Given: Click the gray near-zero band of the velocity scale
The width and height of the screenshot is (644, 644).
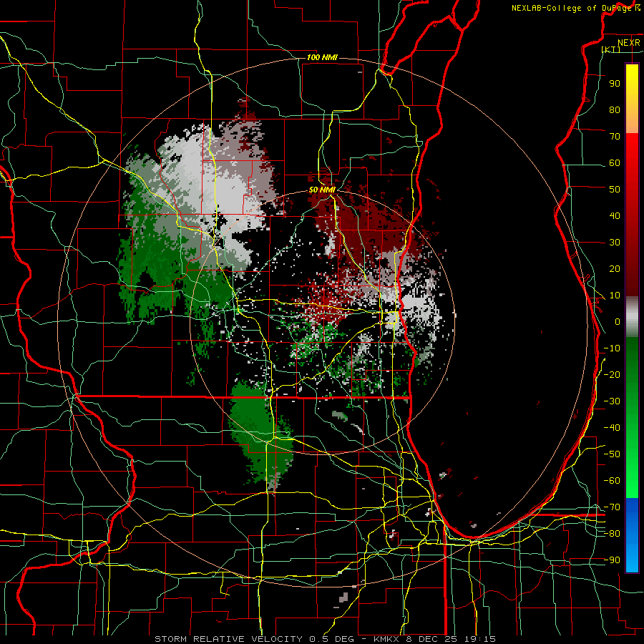Looking at the screenshot, I should 632,317.
